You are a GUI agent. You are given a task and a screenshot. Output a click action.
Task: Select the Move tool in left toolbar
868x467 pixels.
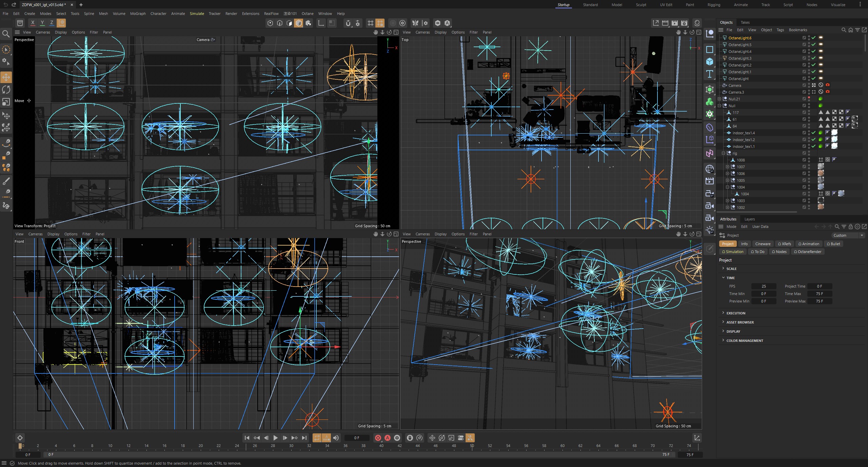coord(6,77)
